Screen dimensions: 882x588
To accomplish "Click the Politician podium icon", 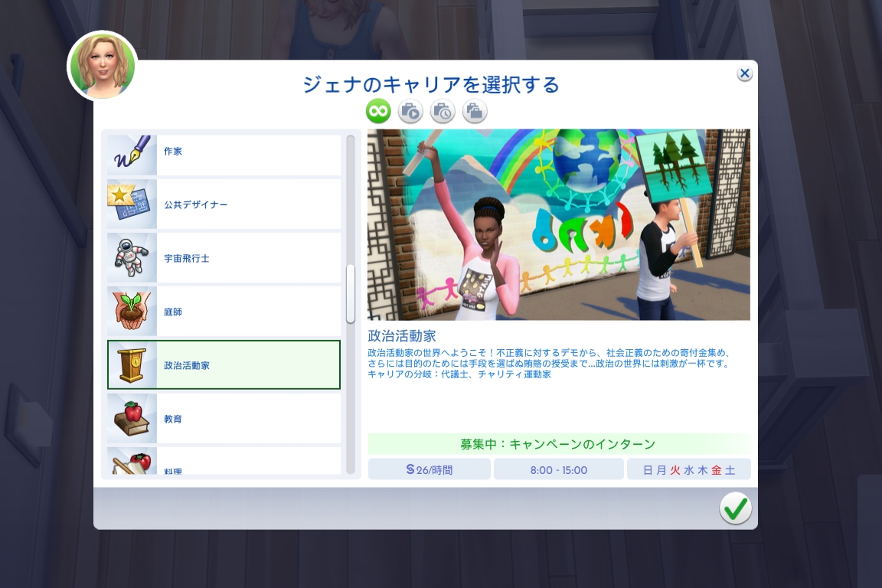I will coord(132,364).
